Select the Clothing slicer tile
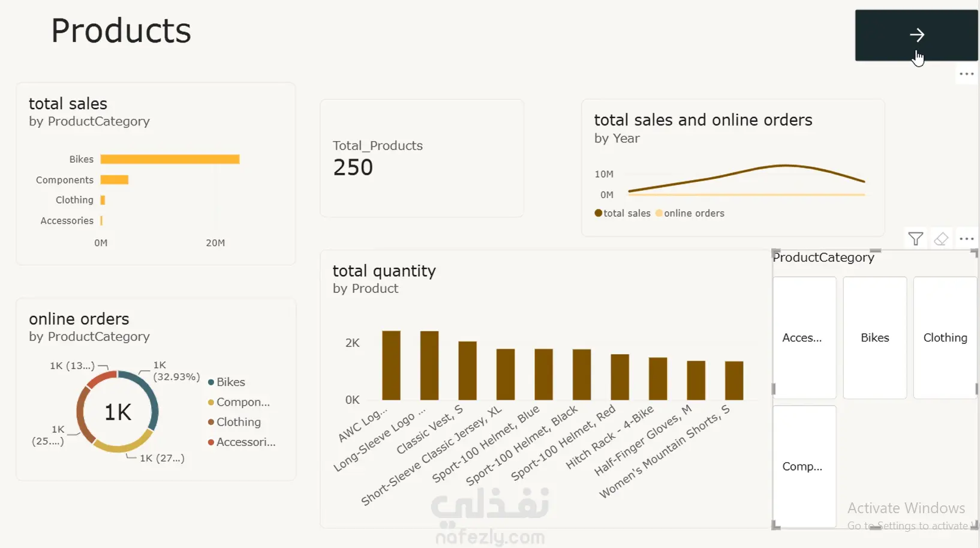Screen dimensions: 980x548 point(945,337)
